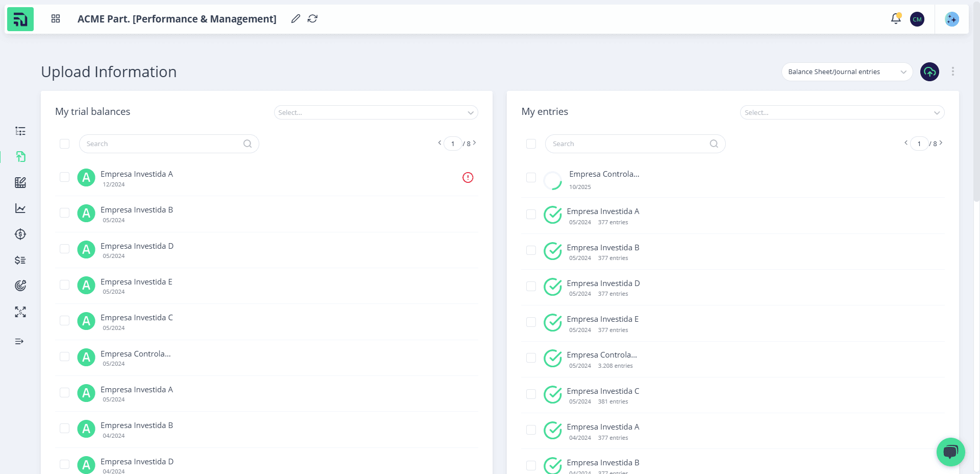The width and height of the screenshot is (980, 474).
Task: Open the chart line icon in sidebar
Action: pyautogui.click(x=20, y=208)
